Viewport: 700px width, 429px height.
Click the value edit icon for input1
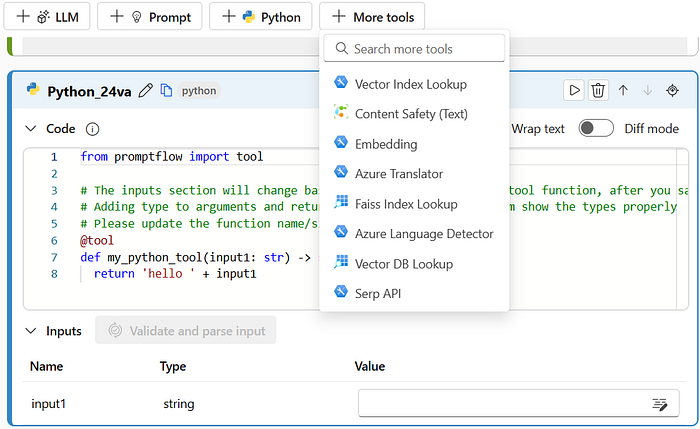coord(659,404)
